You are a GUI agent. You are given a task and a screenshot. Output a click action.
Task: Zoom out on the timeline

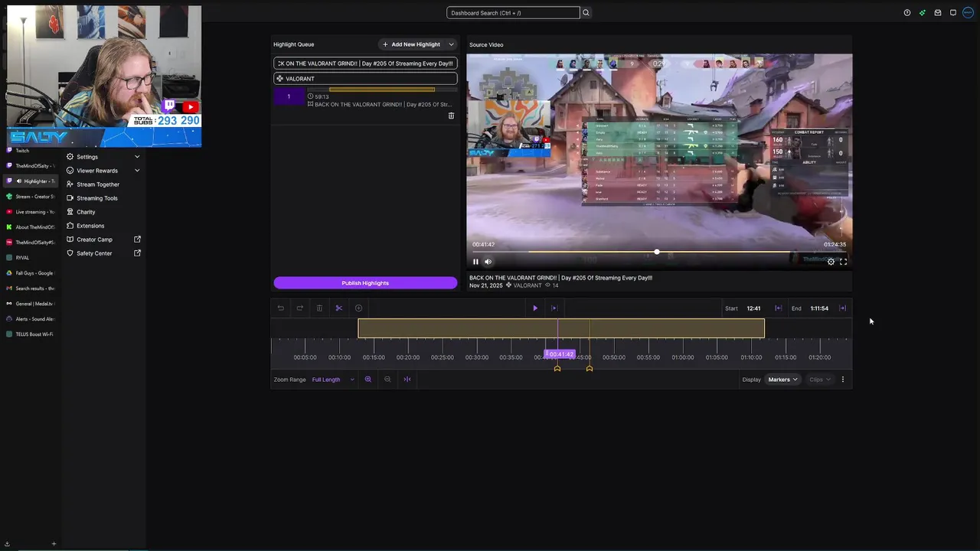387,380
